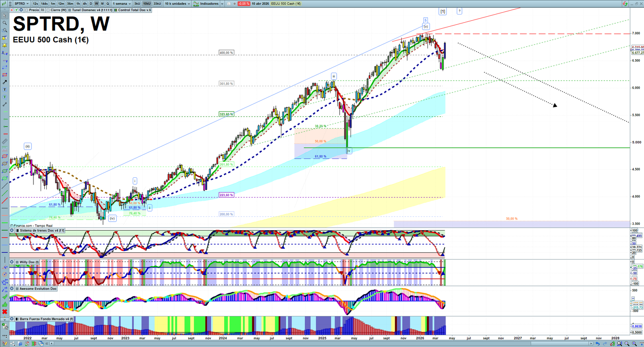Select the 5kU history size button
This screenshot has width=644, height=347.
pyautogui.click(x=137, y=4)
